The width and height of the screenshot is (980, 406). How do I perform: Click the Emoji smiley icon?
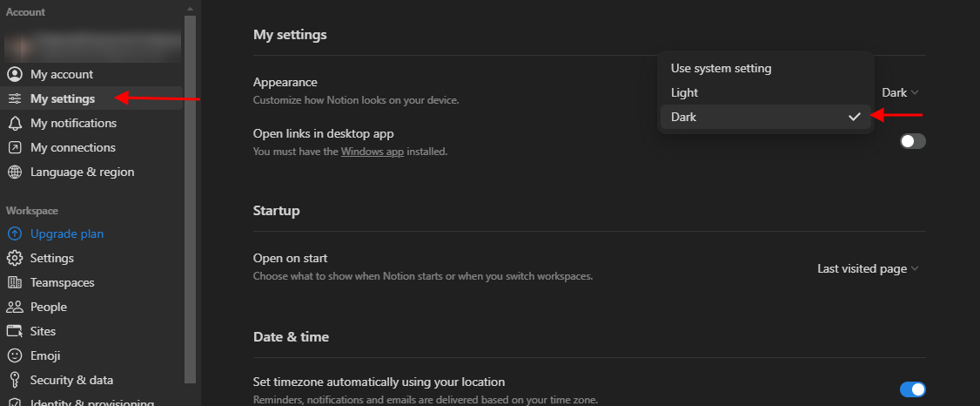coord(15,356)
